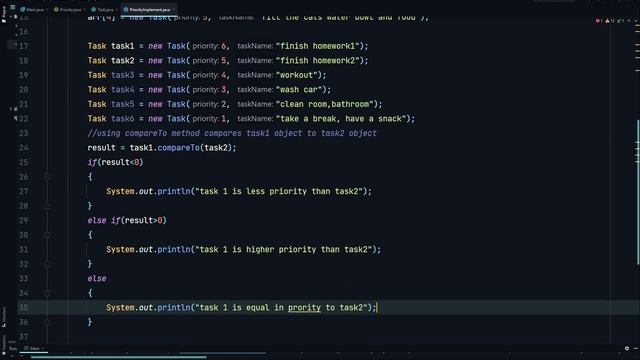The image size is (640, 360).
Task: Click the string "wash car" on line 20
Action: pyautogui.click(x=299, y=90)
